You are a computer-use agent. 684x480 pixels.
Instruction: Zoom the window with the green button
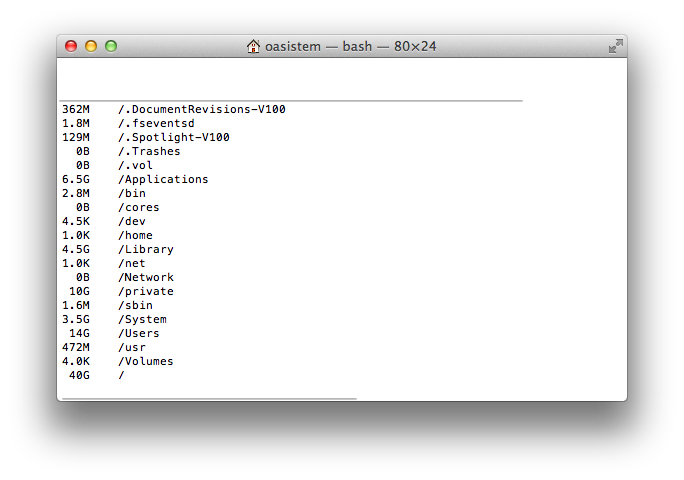click(x=111, y=46)
